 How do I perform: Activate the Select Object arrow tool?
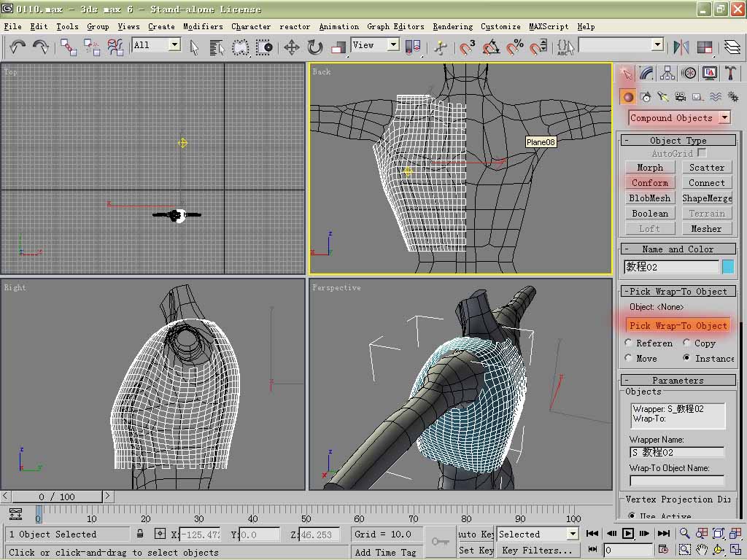194,47
